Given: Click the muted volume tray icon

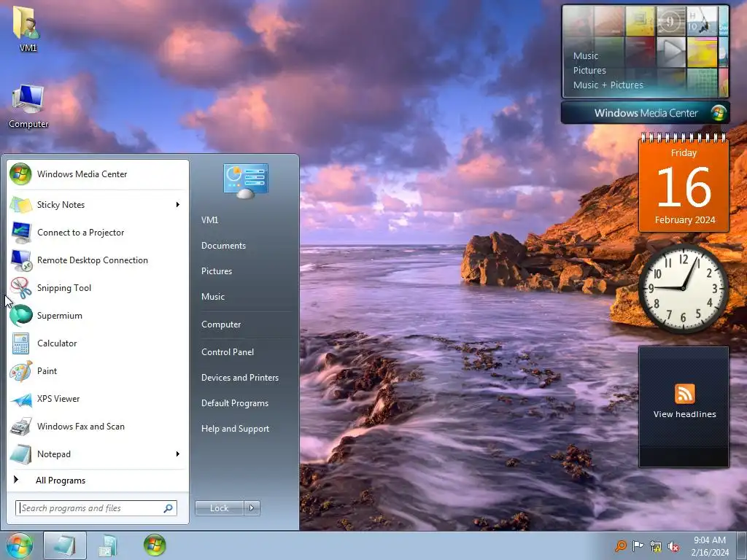Looking at the screenshot, I should [673, 547].
